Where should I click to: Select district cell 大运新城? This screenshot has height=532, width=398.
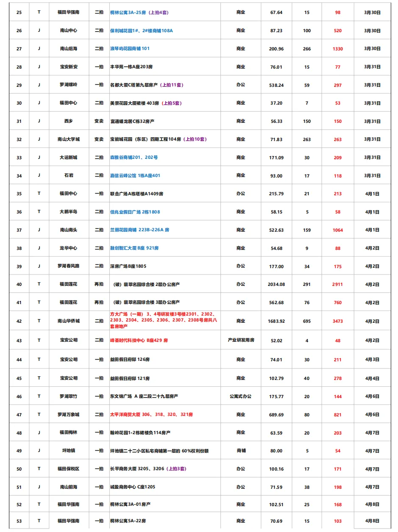point(69,158)
